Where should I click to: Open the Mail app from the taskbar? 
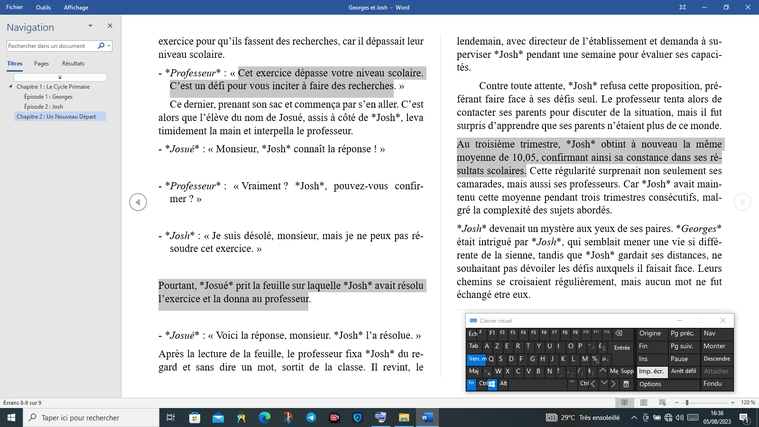point(218,417)
